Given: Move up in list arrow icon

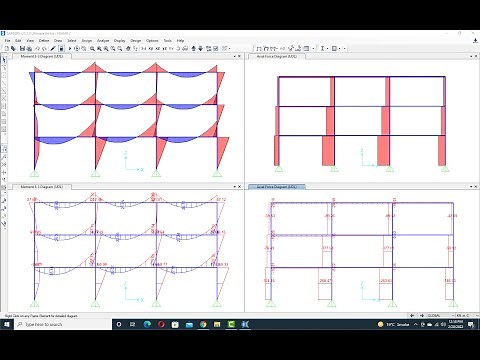Looking at the screenshot, I should point(193,48).
